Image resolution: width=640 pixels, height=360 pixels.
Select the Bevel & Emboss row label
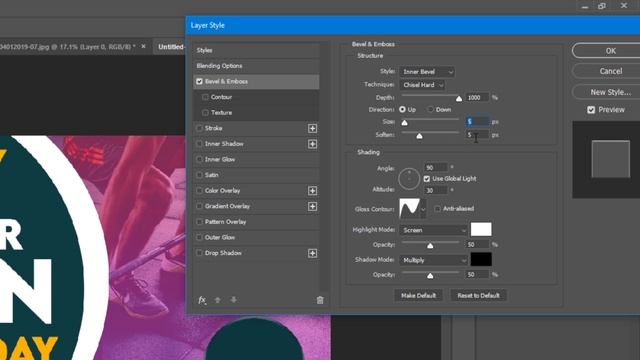[226, 82]
